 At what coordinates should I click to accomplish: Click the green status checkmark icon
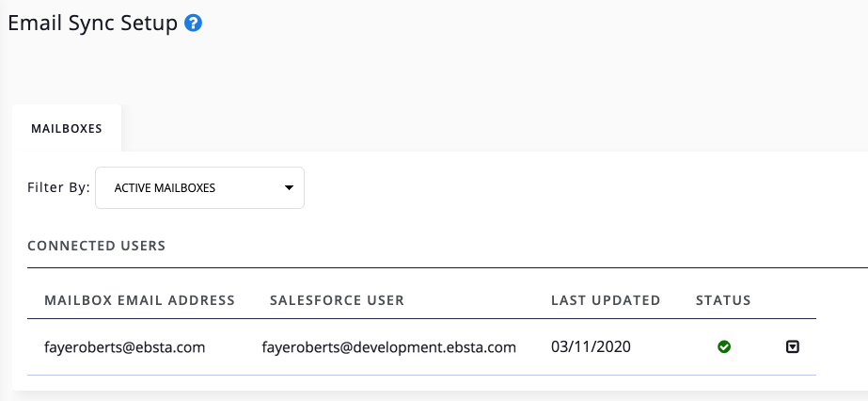coord(724,347)
